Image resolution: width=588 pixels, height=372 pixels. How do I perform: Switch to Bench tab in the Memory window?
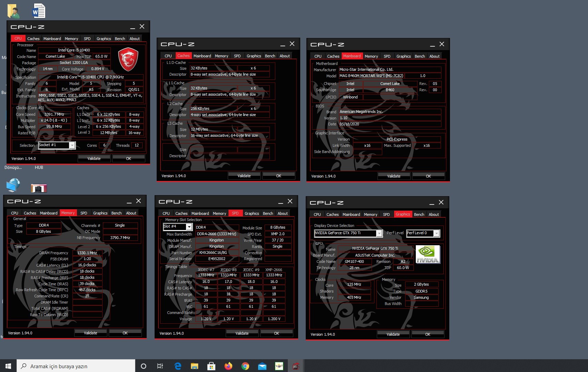click(x=117, y=213)
